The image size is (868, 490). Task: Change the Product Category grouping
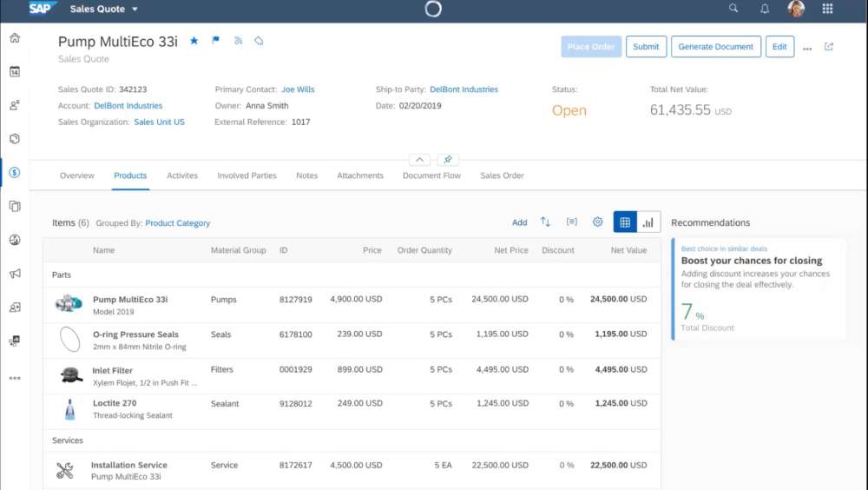pos(178,222)
